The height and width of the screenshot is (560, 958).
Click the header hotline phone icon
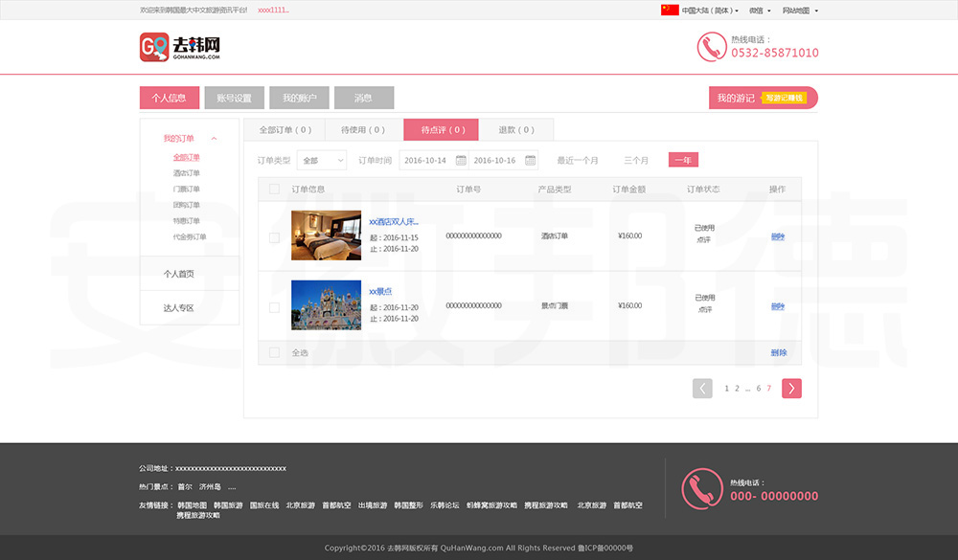pos(711,47)
